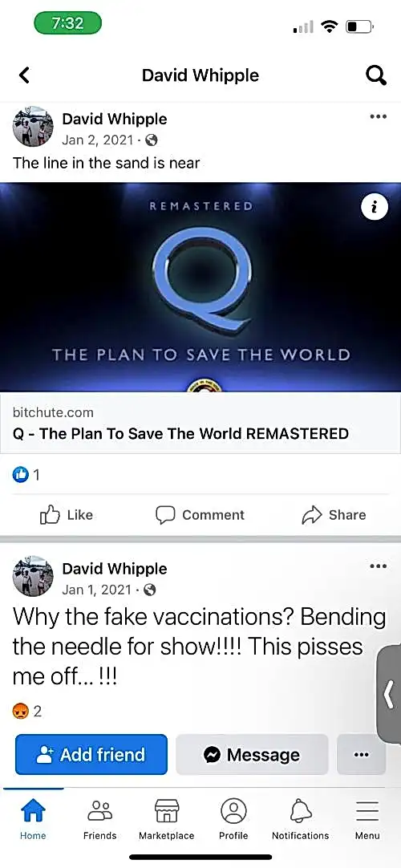
Task: Open the hamburger Menu tab
Action: 367,820
